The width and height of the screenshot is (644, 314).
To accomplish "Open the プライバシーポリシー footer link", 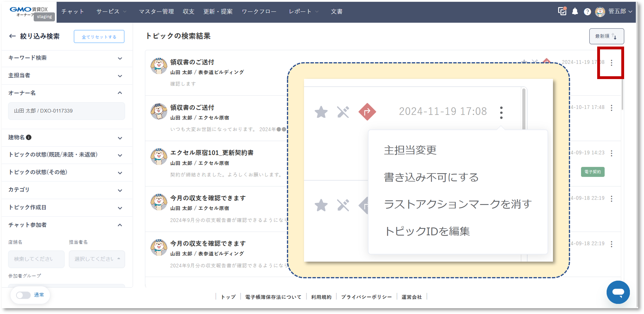I will (x=367, y=297).
